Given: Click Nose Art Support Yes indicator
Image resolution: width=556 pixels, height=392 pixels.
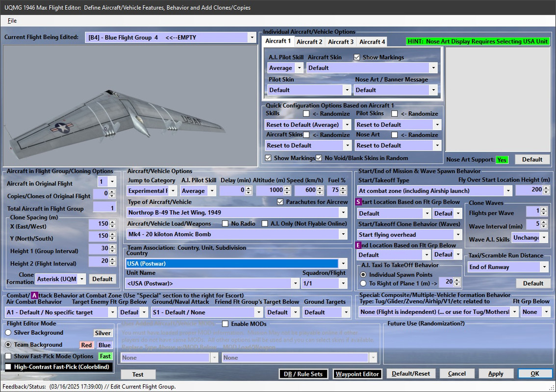Looking at the screenshot, I should pos(502,160).
